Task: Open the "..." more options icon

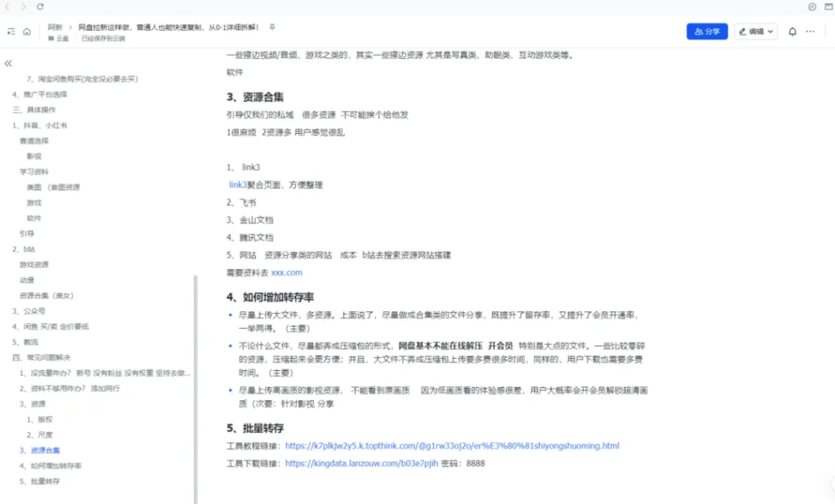Action: click(810, 31)
